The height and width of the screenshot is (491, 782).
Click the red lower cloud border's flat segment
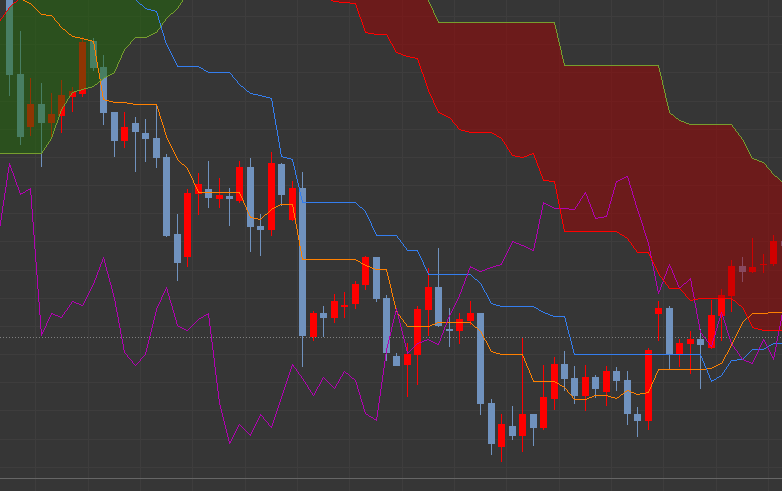pyautogui.click(x=590, y=231)
